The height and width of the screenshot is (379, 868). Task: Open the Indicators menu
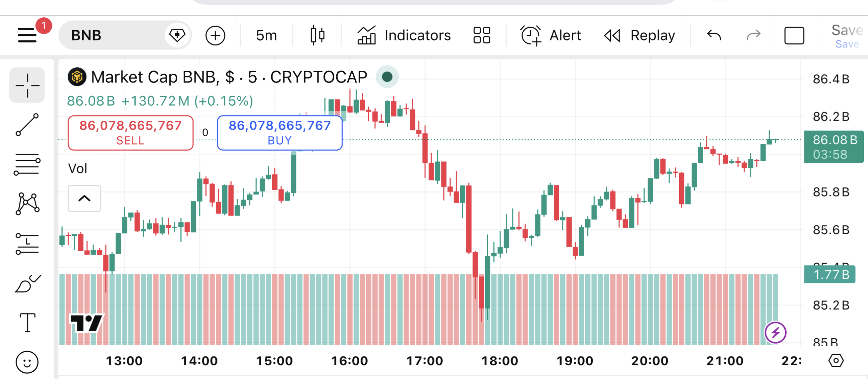404,35
